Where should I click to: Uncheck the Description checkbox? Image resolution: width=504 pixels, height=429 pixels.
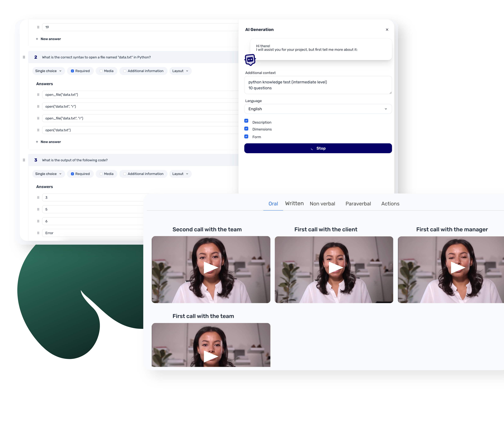point(246,121)
